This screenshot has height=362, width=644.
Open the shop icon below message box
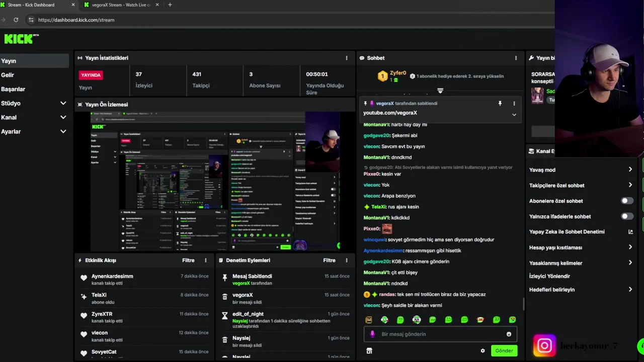coord(369,351)
